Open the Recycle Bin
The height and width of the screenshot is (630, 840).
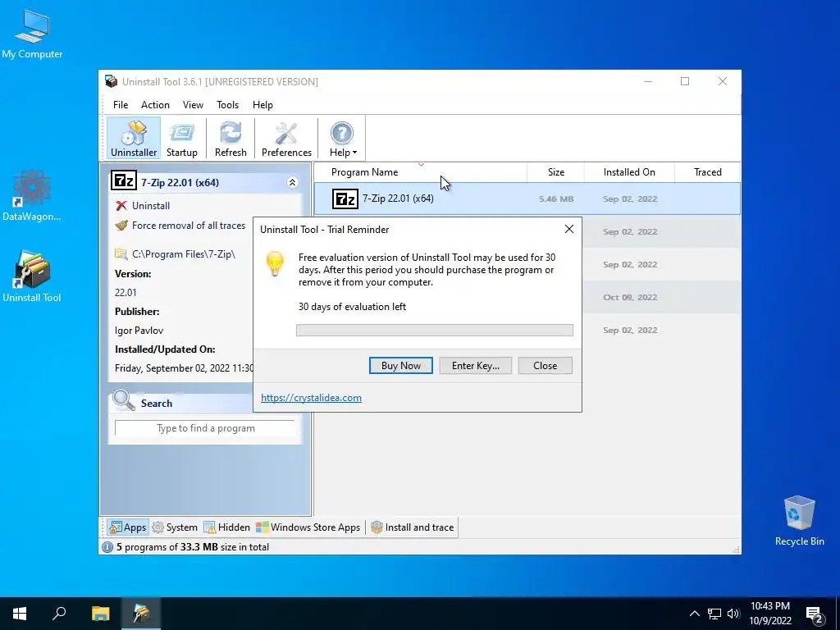(x=799, y=521)
